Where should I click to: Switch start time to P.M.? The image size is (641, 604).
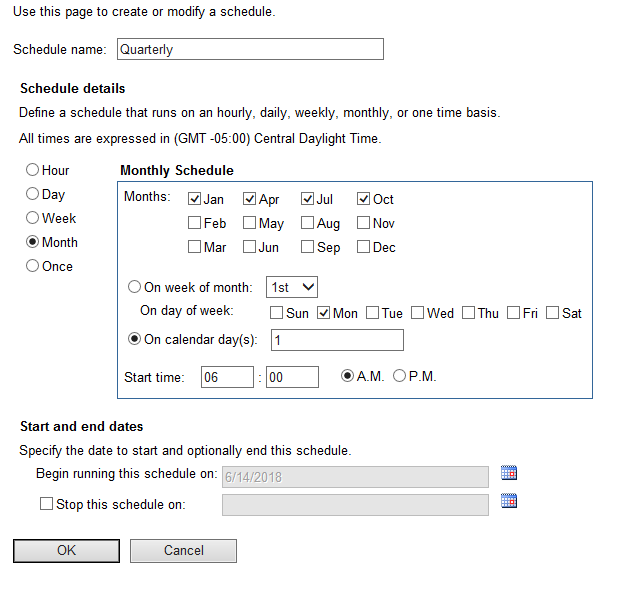click(x=400, y=376)
